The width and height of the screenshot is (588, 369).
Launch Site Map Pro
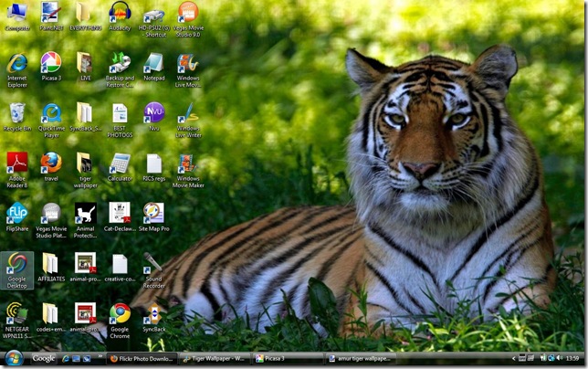(x=154, y=217)
